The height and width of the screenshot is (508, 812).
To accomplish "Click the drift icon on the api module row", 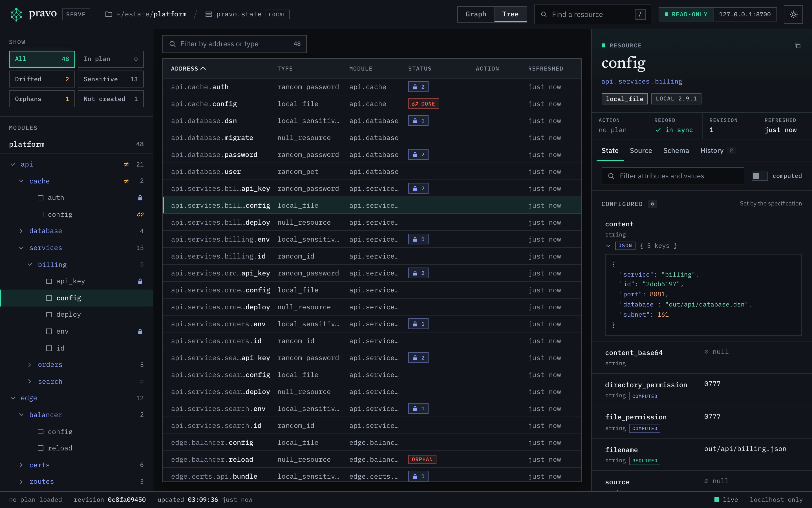I will tap(126, 164).
